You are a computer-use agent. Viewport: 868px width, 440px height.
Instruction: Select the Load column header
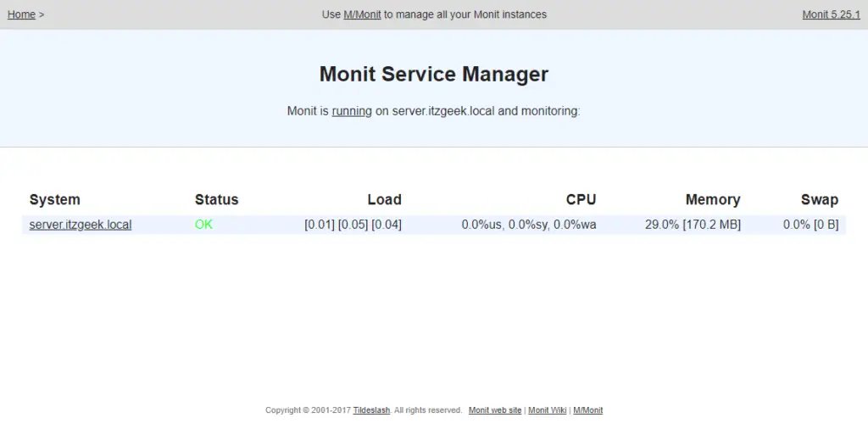click(x=384, y=200)
